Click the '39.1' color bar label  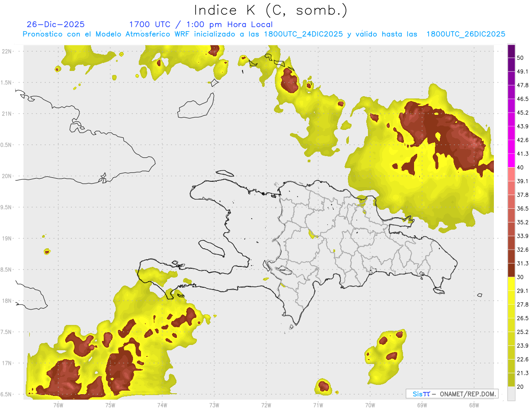tap(523, 181)
